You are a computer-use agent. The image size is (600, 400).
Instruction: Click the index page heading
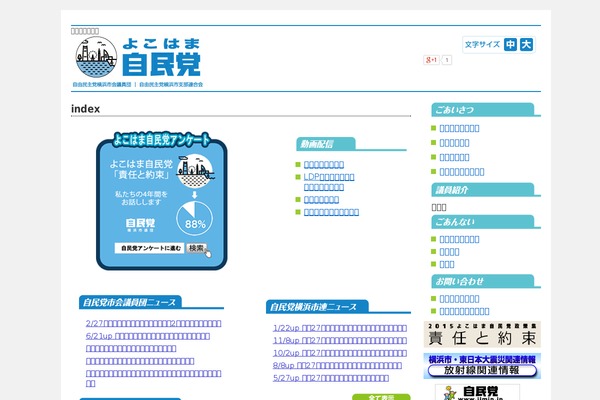coord(86,109)
